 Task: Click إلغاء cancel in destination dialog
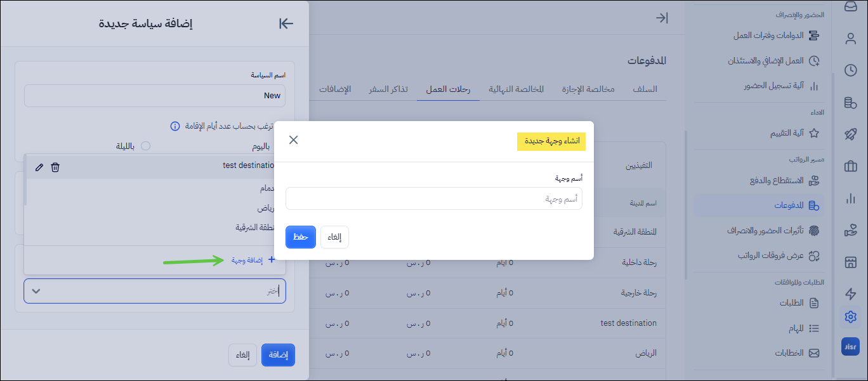334,237
